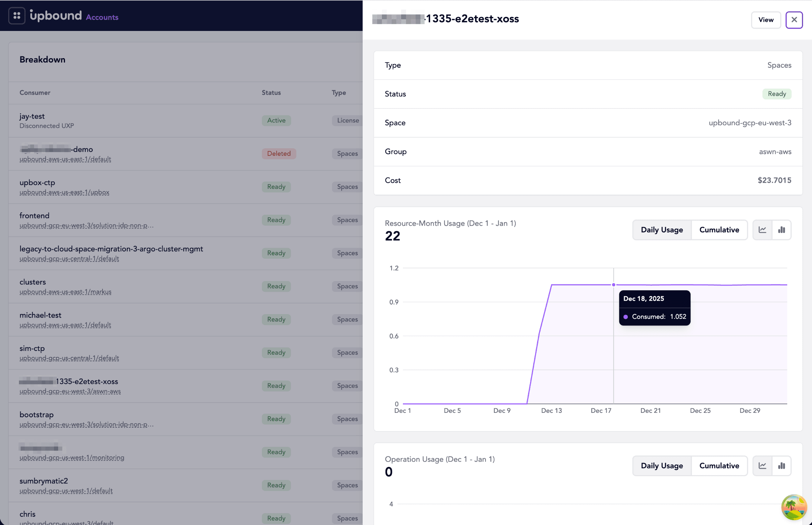
Task: Select Cumulative for Resource-Month Usage
Action: (x=719, y=230)
